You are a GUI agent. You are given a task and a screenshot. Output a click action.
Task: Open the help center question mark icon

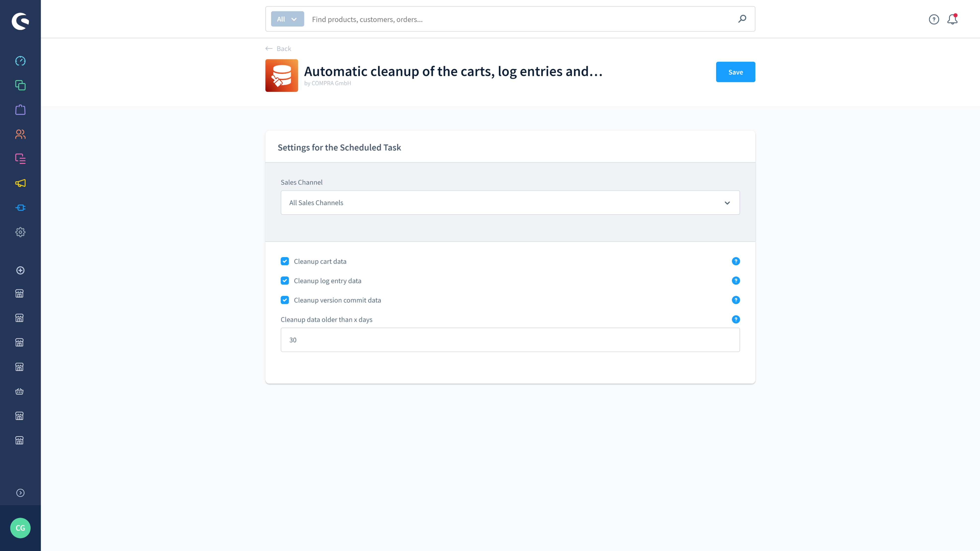tap(934, 19)
